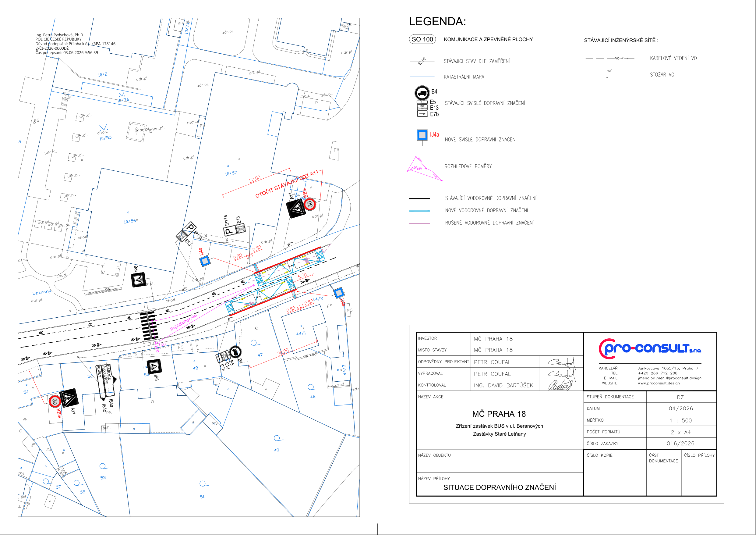Image resolution: width=756 pixels, height=535 pixels.
Task: Click the 30 speed limit sign labeled B20a bottom-left
Action: coord(55,401)
